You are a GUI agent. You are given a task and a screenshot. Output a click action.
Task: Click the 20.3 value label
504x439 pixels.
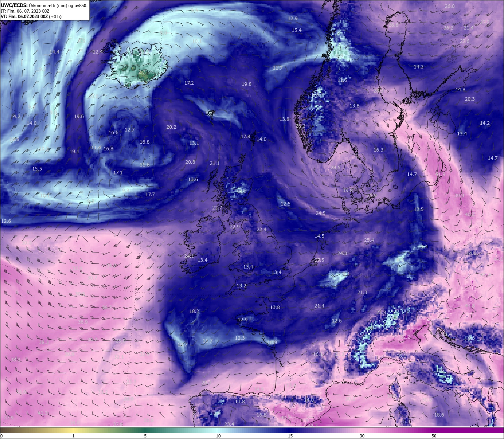click(x=470, y=99)
